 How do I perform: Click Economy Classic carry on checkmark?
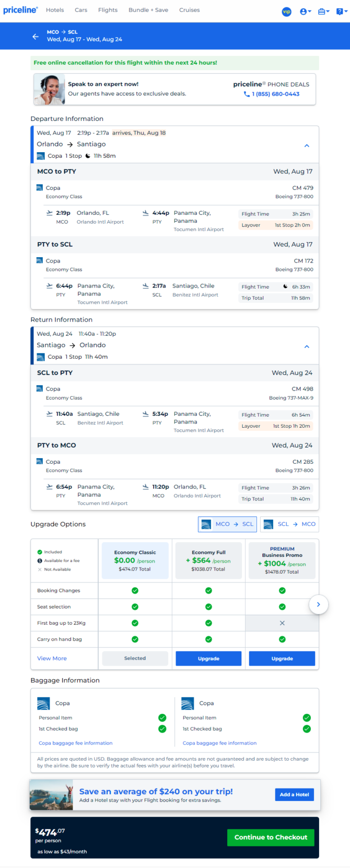coord(135,639)
